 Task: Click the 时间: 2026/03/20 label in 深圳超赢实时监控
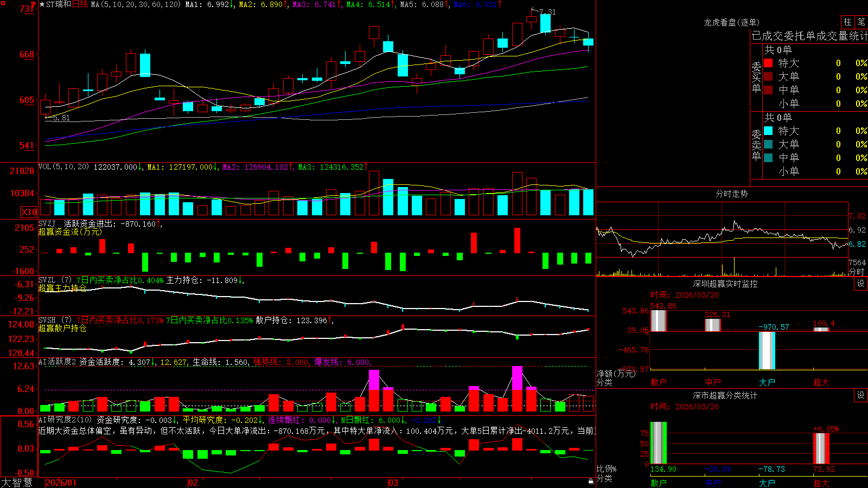(x=685, y=295)
